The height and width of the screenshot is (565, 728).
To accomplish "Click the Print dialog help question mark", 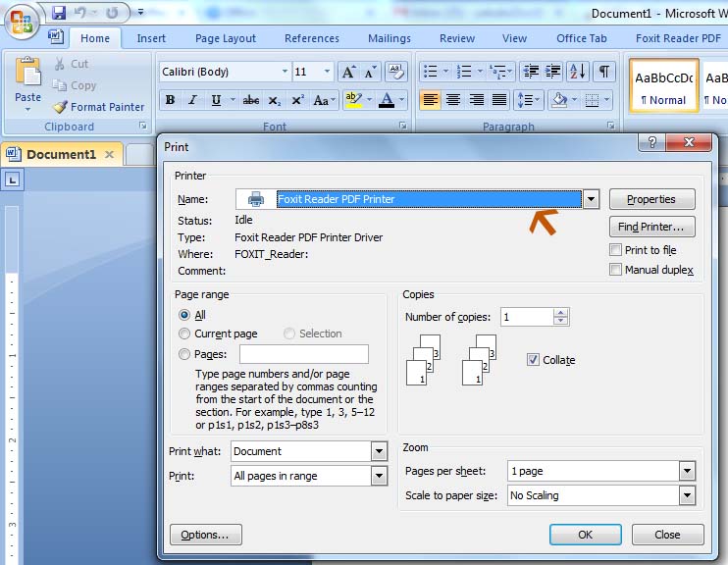I will [651, 142].
